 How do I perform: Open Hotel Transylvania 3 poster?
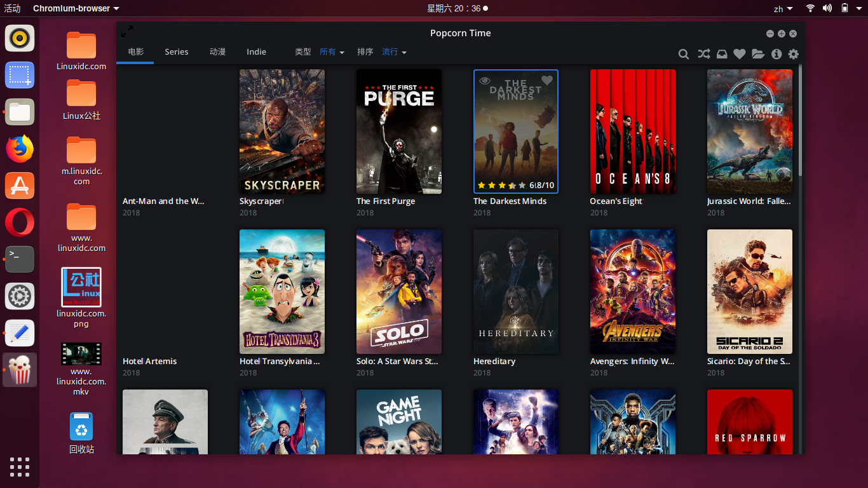point(282,292)
